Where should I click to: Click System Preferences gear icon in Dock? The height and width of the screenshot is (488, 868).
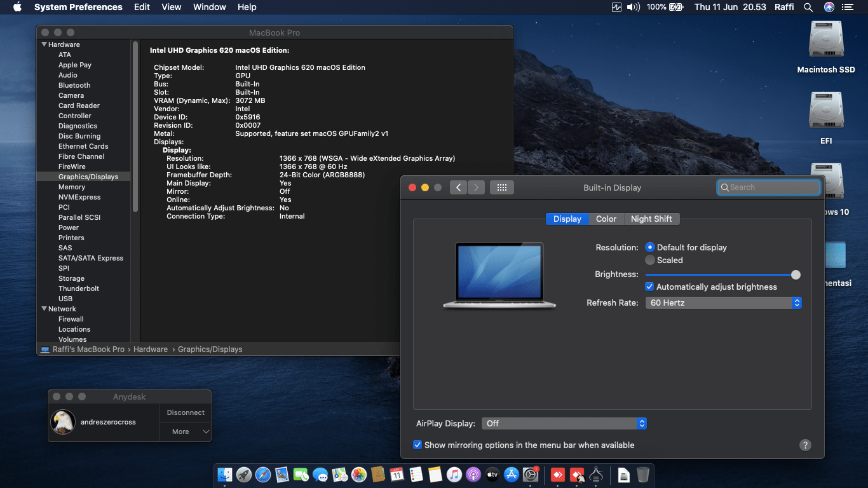pos(531,474)
